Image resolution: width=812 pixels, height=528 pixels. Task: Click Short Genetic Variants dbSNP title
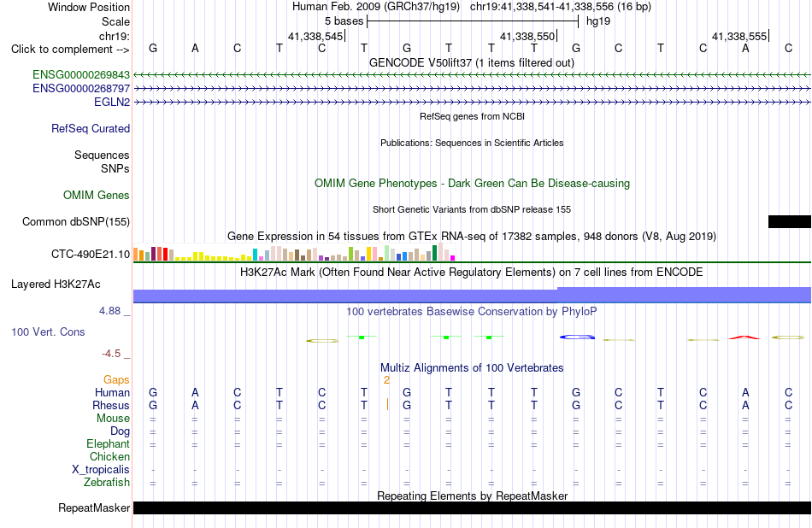(x=472, y=209)
